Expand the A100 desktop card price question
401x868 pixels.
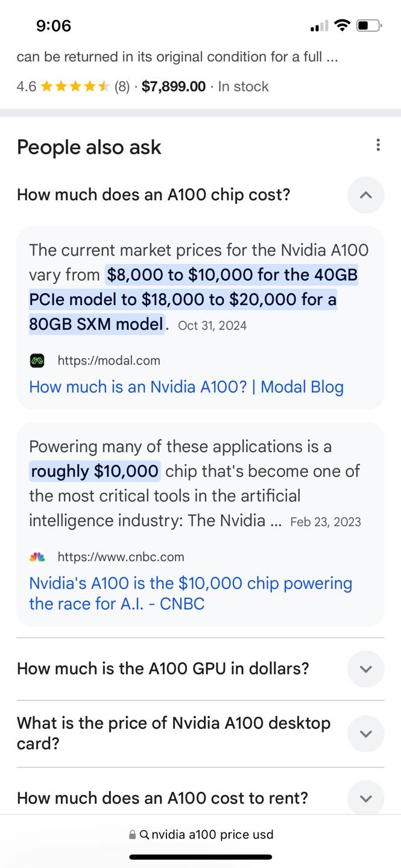pos(365,734)
